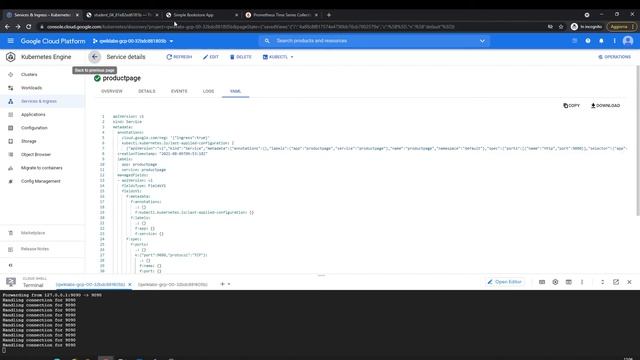Open the user account avatar
This screenshot has width=640, height=360.
(628, 41)
